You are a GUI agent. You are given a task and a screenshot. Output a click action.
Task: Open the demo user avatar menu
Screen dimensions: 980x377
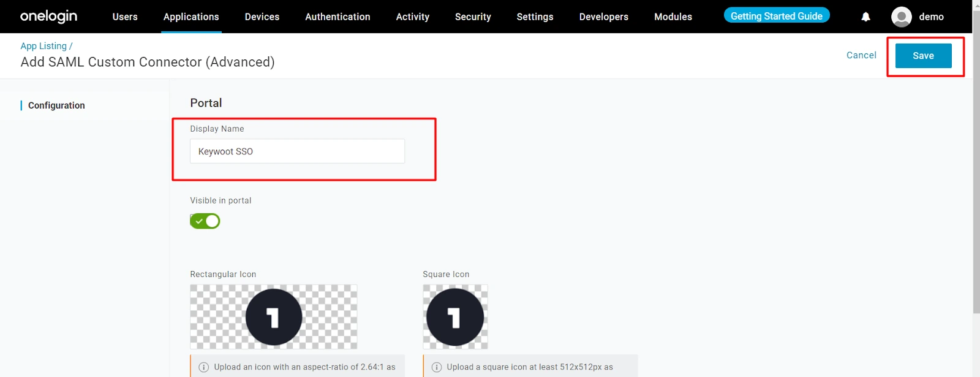point(901,17)
